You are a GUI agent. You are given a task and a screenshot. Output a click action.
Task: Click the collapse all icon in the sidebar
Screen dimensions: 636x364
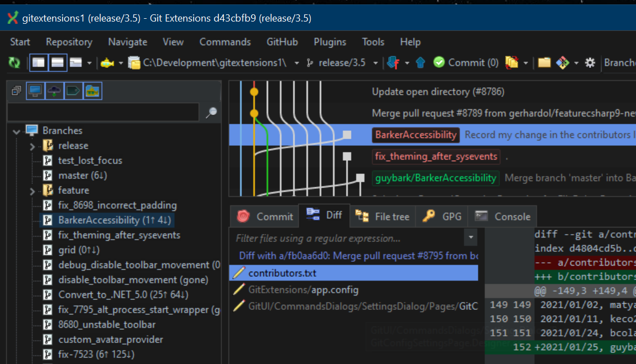[16, 91]
